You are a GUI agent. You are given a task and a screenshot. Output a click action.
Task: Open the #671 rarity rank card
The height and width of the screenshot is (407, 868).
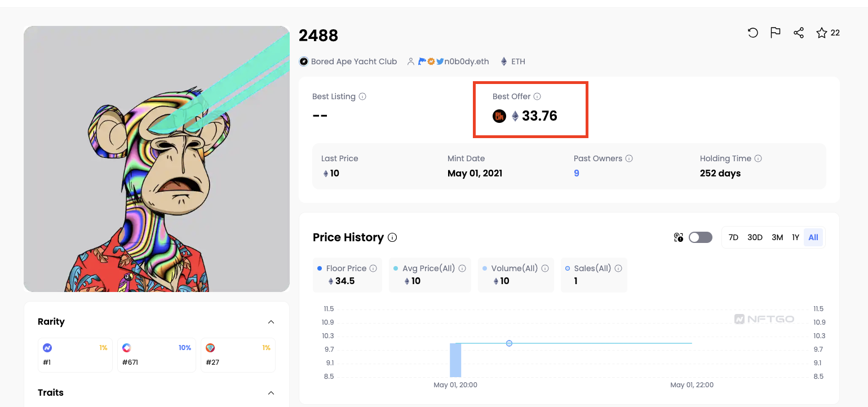coord(157,355)
